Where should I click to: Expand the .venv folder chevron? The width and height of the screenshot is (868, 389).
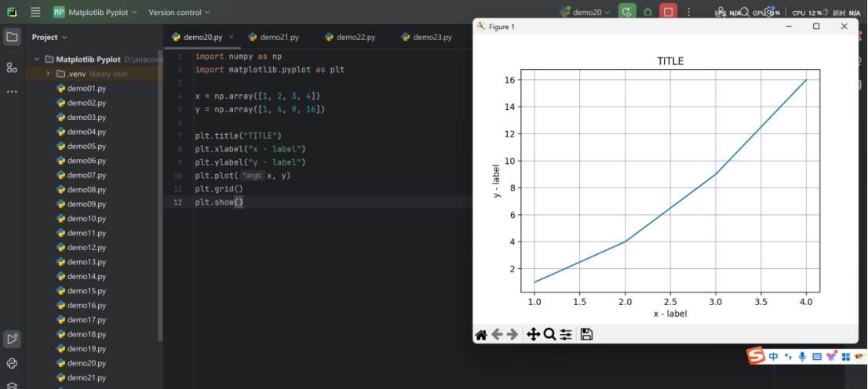pyautogui.click(x=48, y=74)
